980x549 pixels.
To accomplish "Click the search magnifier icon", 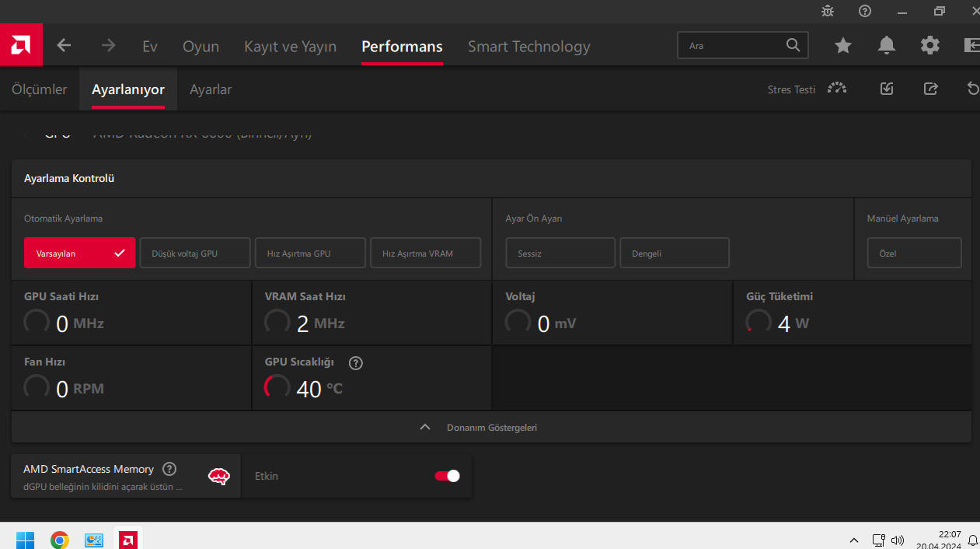I will [x=793, y=45].
